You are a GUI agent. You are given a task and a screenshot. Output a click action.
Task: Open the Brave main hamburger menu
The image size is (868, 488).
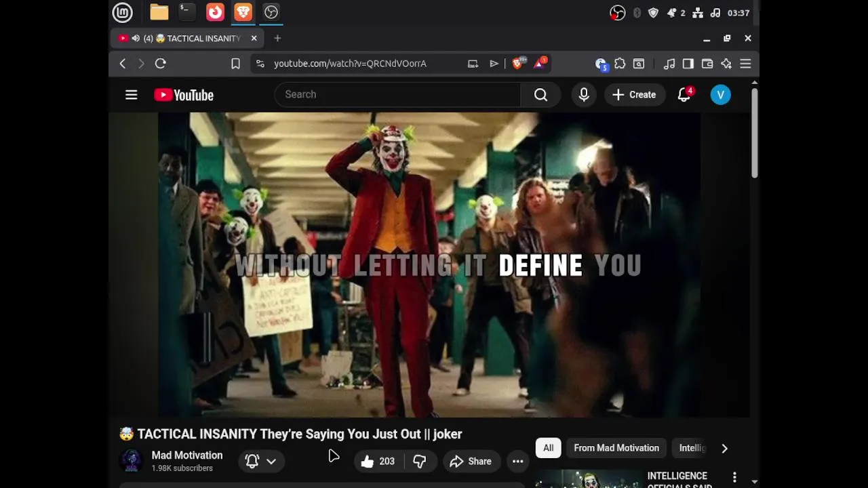745,64
